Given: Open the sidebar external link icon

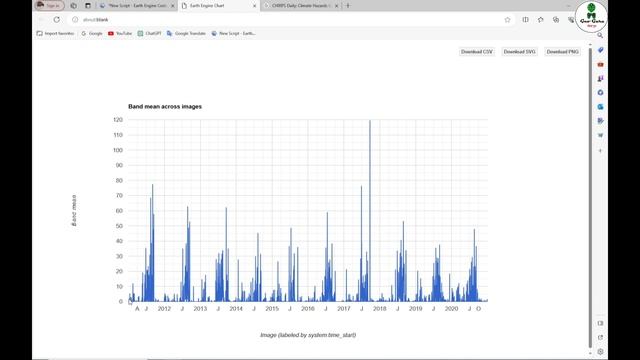Looking at the screenshot, I should (600, 338).
